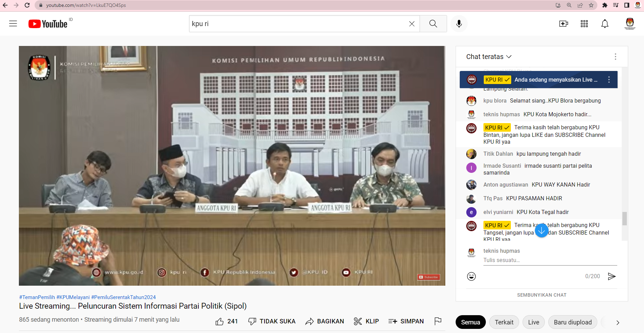Clear the search box text

click(x=412, y=24)
